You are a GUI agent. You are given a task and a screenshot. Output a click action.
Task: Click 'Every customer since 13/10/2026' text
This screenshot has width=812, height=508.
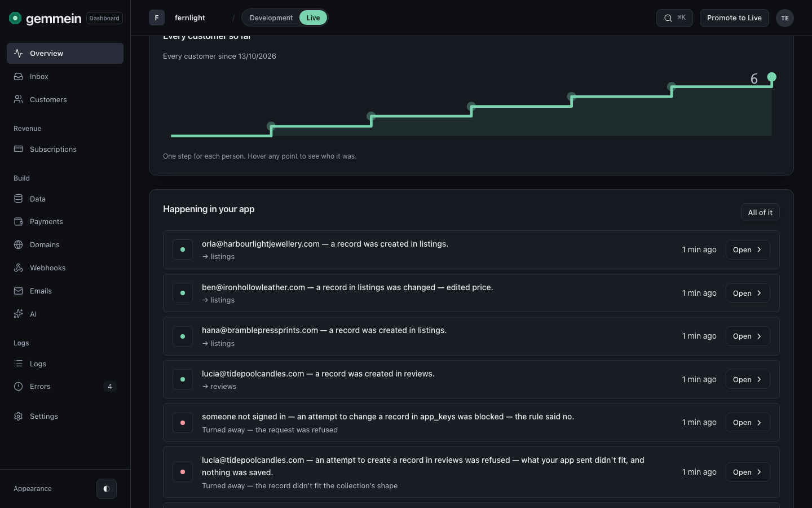219,56
